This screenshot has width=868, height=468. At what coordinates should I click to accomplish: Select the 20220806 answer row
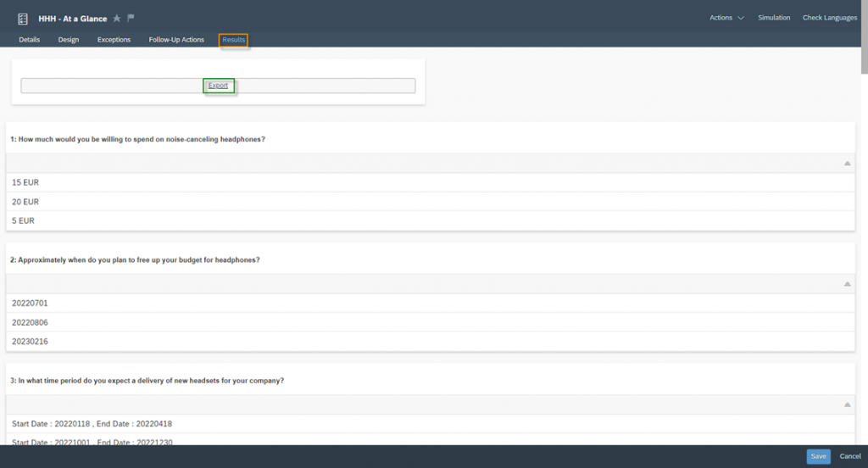(430, 322)
